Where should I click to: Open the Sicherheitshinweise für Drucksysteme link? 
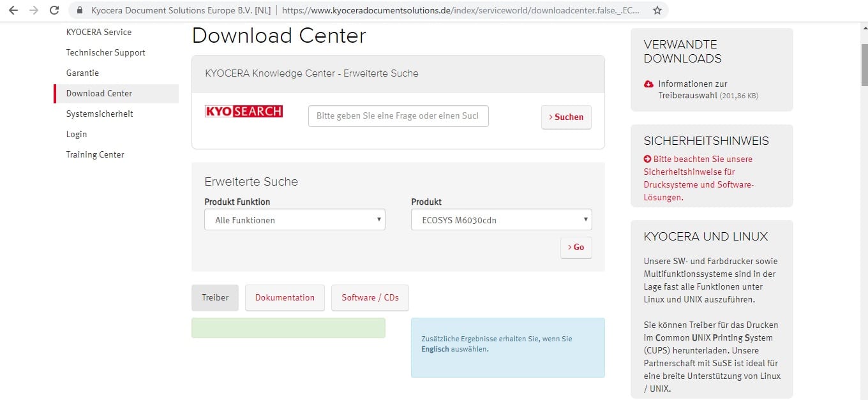[x=700, y=178]
